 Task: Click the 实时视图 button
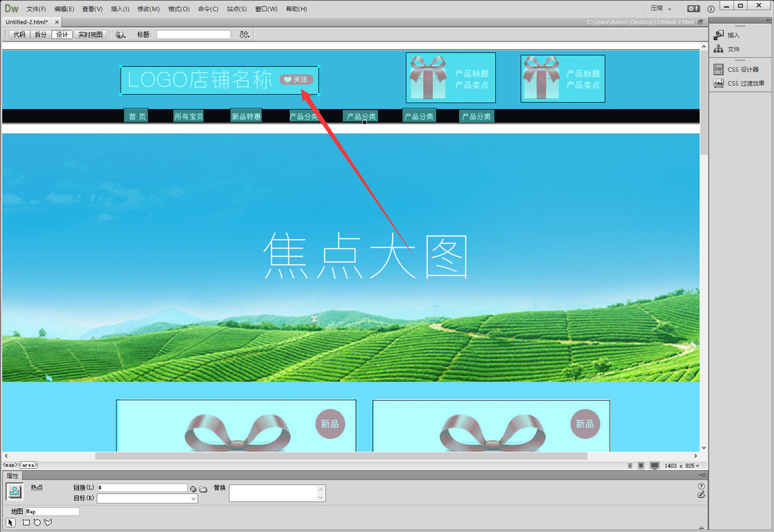[90, 35]
